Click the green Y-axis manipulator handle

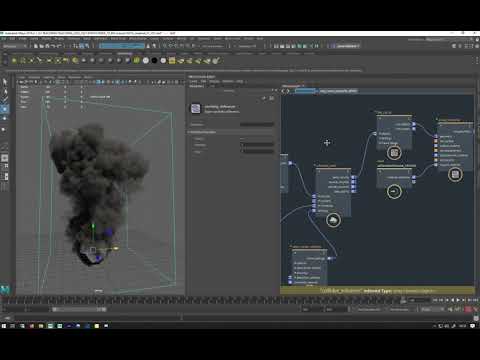[93, 226]
